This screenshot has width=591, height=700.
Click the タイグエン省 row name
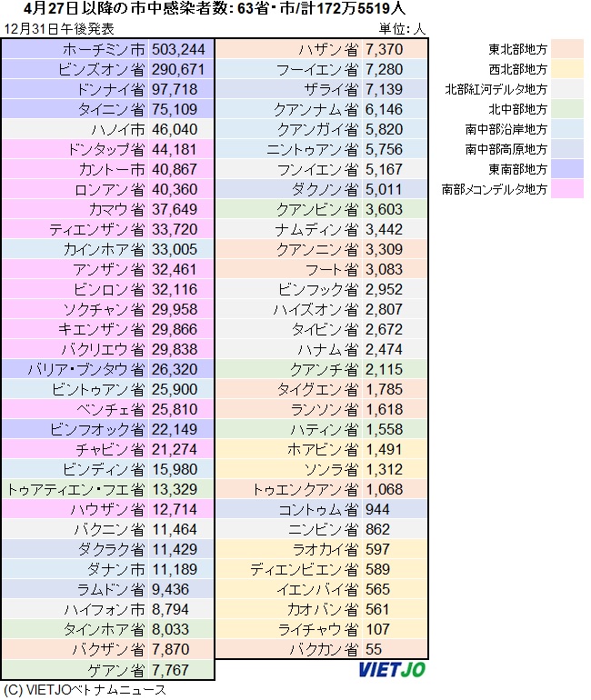pyautogui.click(x=318, y=390)
